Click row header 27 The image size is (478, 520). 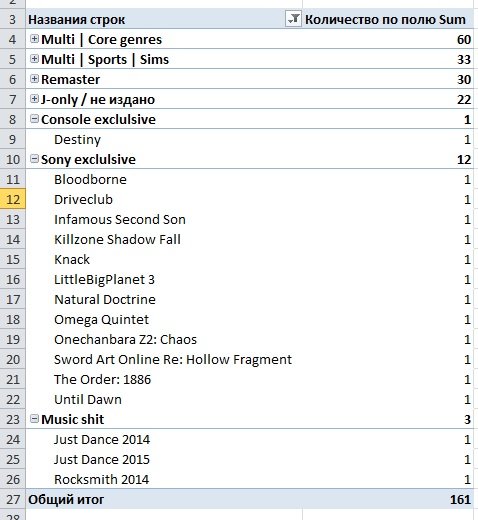pos(13,499)
